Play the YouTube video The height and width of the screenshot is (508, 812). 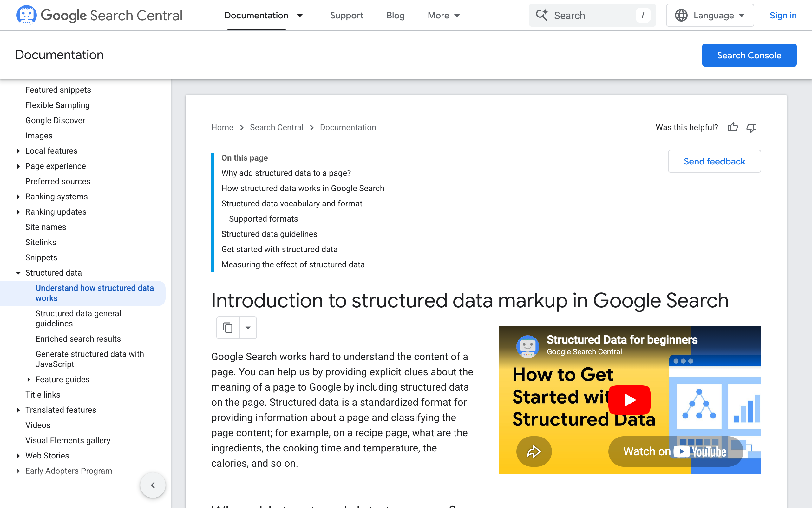click(x=630, y=400)
